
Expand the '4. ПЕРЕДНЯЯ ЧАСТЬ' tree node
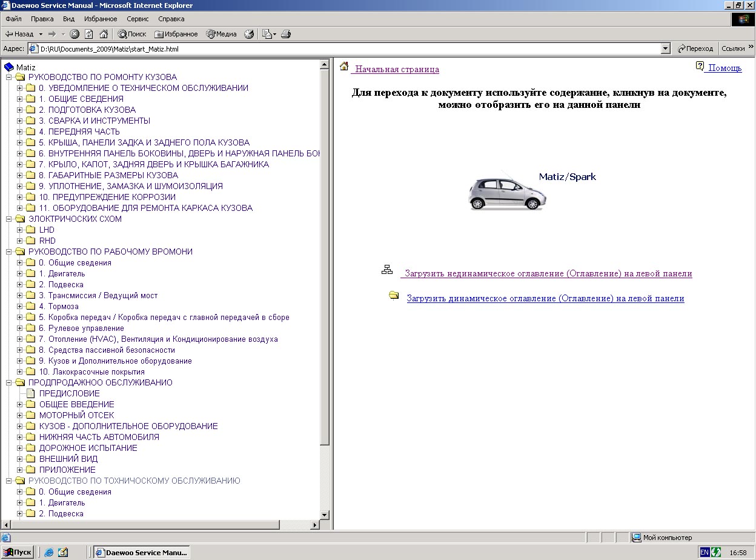[20, 132]
